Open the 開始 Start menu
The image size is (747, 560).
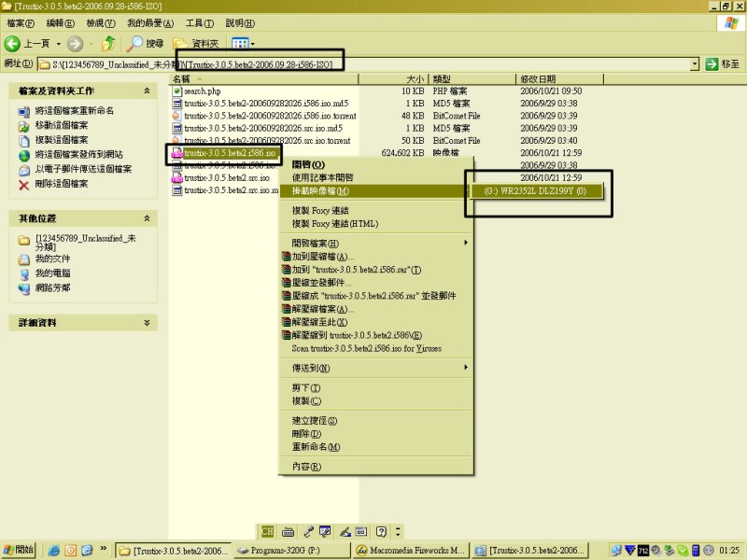(x=19, y=550)
